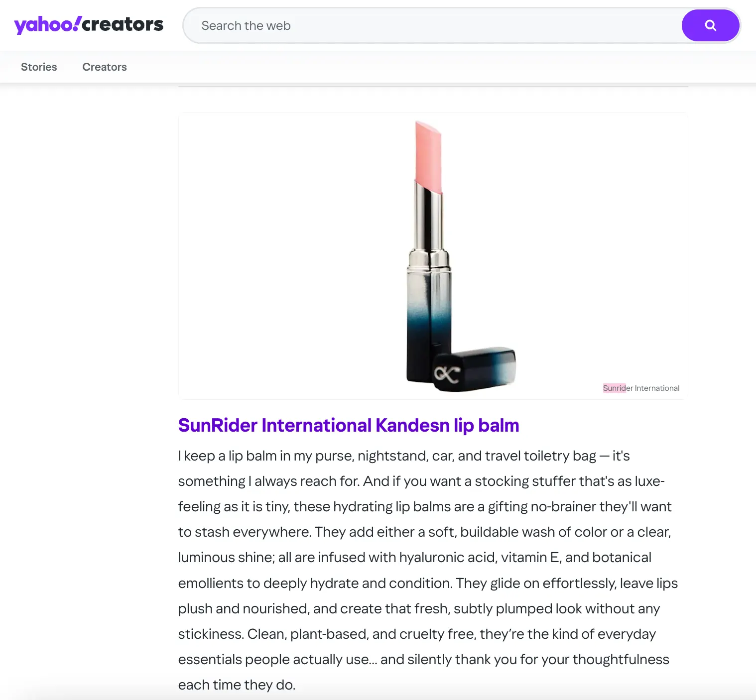Click the Sunrider International image credit
The image size is (756, 700).
[641, 388]
